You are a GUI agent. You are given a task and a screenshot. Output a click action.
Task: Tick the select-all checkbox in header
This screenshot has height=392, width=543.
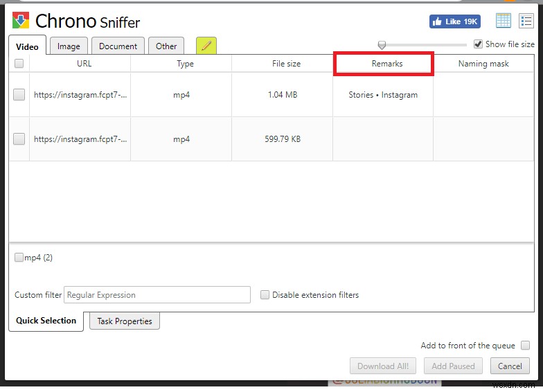pos(19,64)
